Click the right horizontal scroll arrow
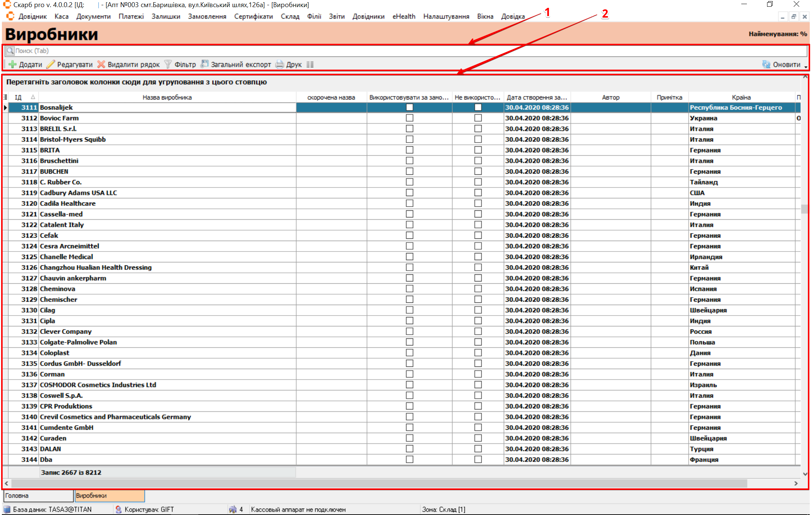This screenshot has height=515, width=812. click(796, 483)
